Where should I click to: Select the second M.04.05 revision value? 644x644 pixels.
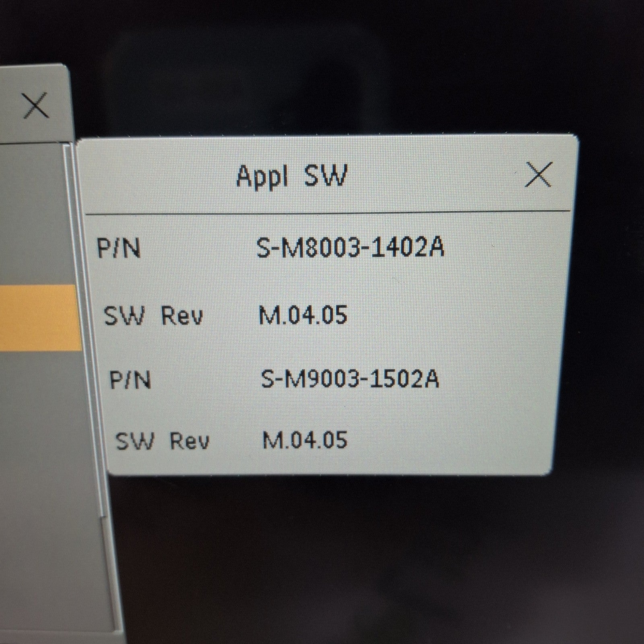305,439
